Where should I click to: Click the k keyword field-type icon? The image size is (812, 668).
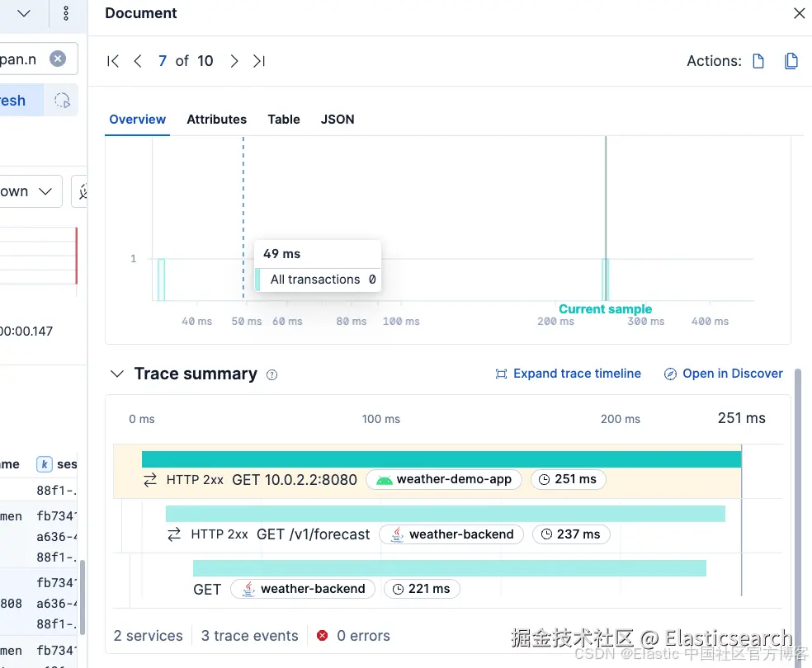(x=45, y=464)
